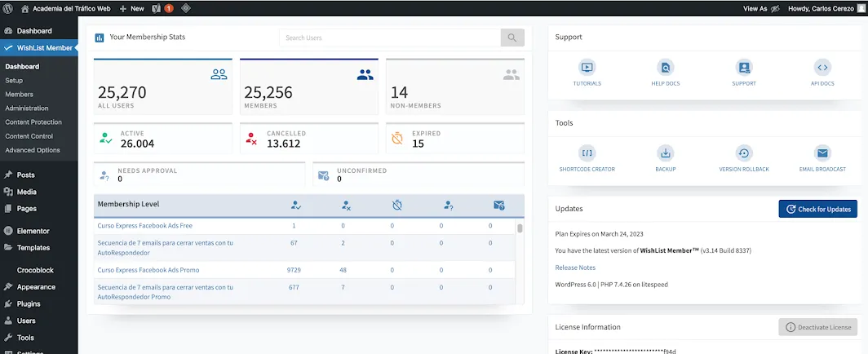Viewport: 868px width, 354px height.
Task: Click expired column header icon in table
Action: tap(397, 206)
